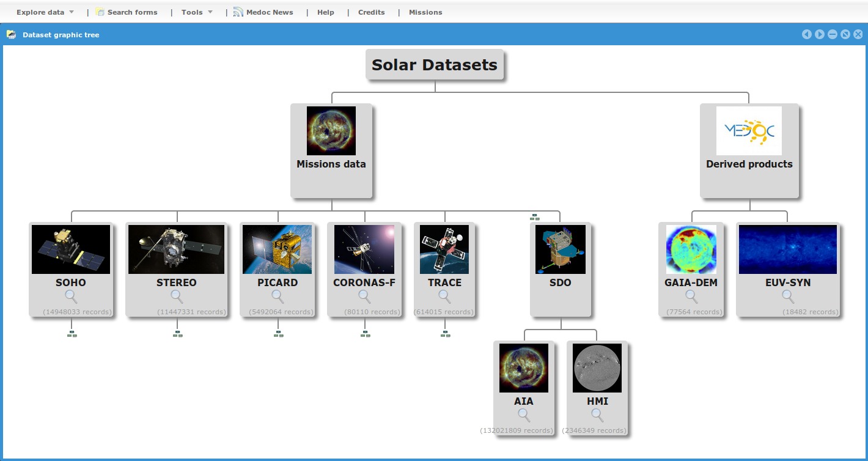Viewport: 868px width, 461px height.
Task: Click the SOHO spacecraft thumbnail
Action: coord(71,249)
